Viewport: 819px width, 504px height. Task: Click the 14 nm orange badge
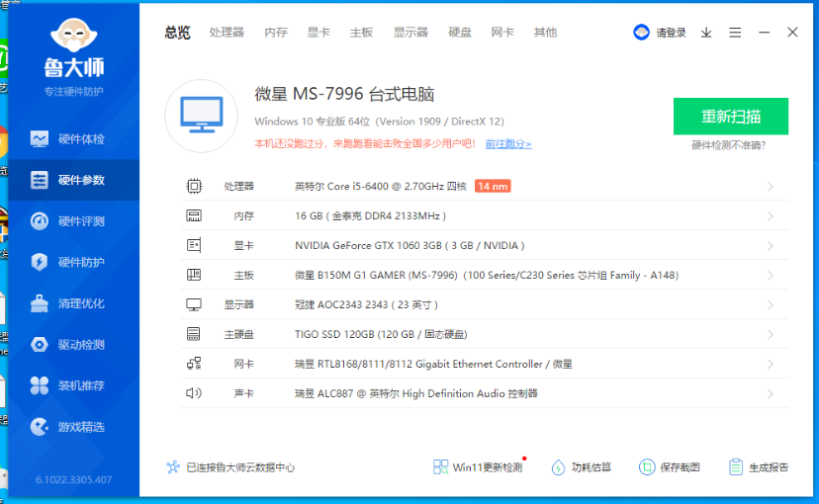(x=493, y=186)
